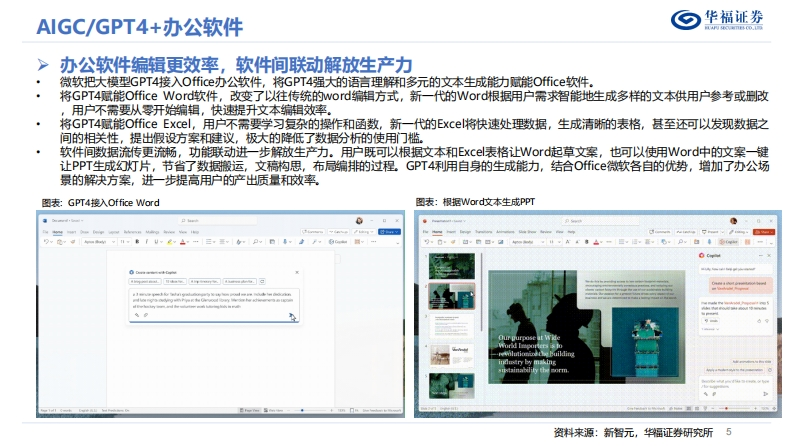Click the Word search box
This screenshot has width=793, height=446.
click(x=217, y=221)
